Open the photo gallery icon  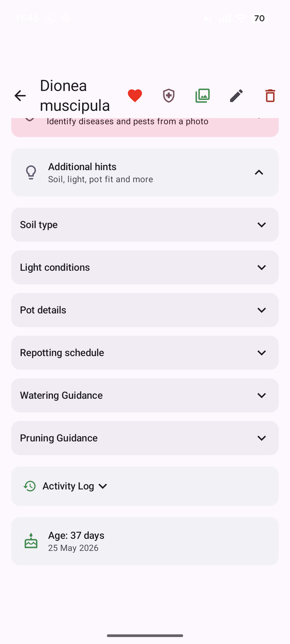(202, 96)
